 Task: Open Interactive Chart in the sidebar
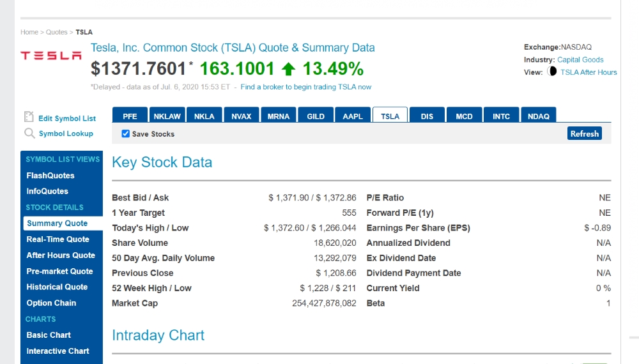point(58,351)
